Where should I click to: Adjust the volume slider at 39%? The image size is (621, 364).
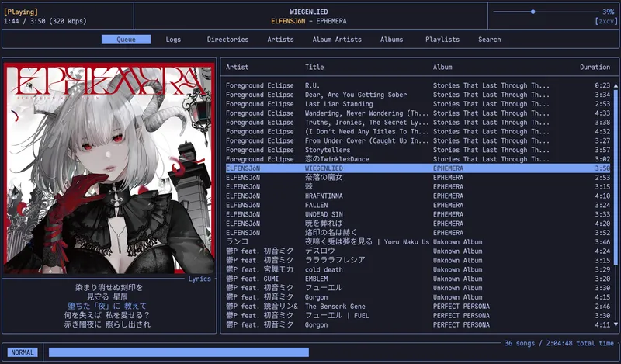[533, 12]
